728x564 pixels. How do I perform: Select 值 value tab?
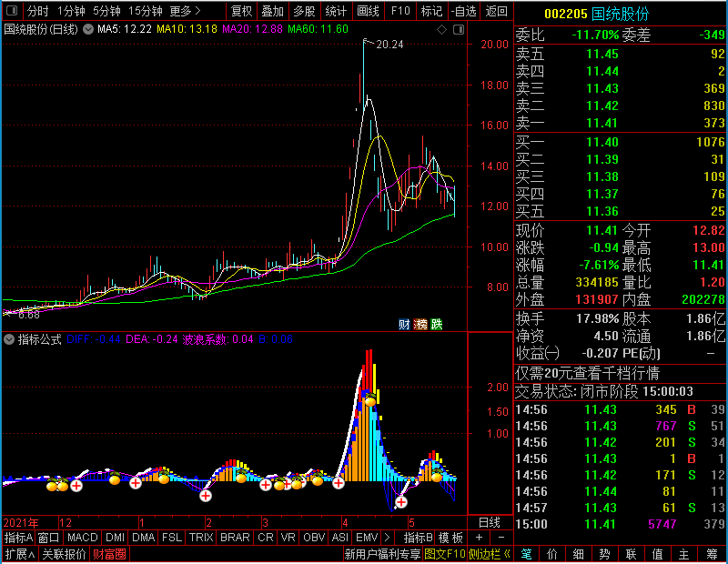click(x=657, y=554)
